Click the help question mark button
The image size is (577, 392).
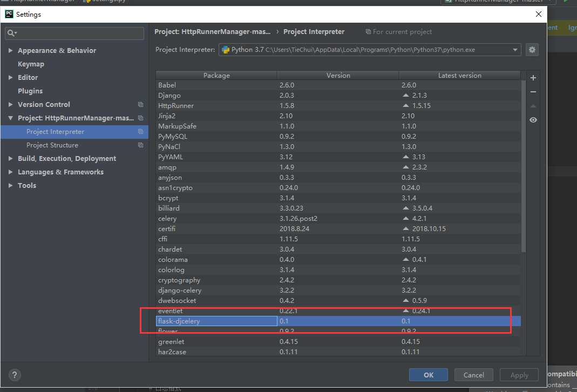point(15,375)
